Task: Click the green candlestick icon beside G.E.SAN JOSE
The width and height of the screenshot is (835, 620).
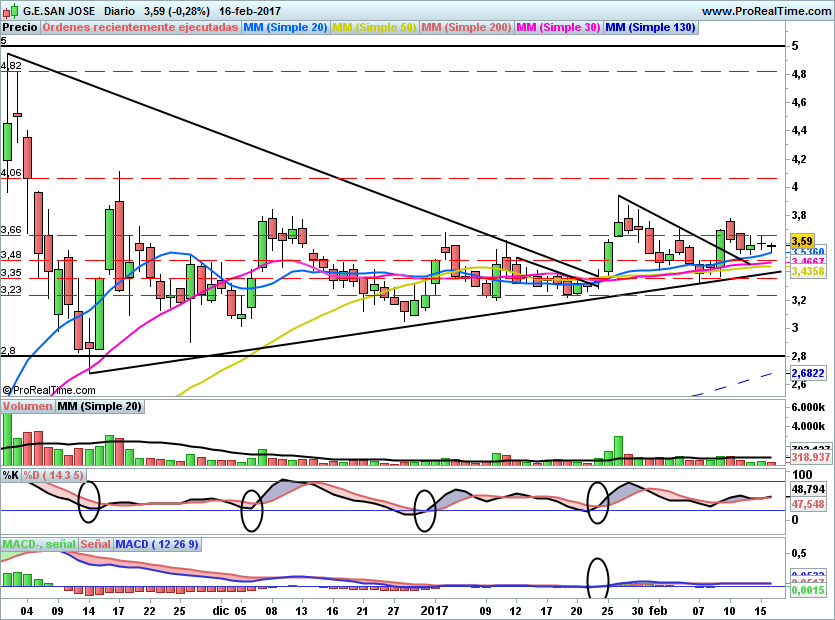Action: point(12,10)
